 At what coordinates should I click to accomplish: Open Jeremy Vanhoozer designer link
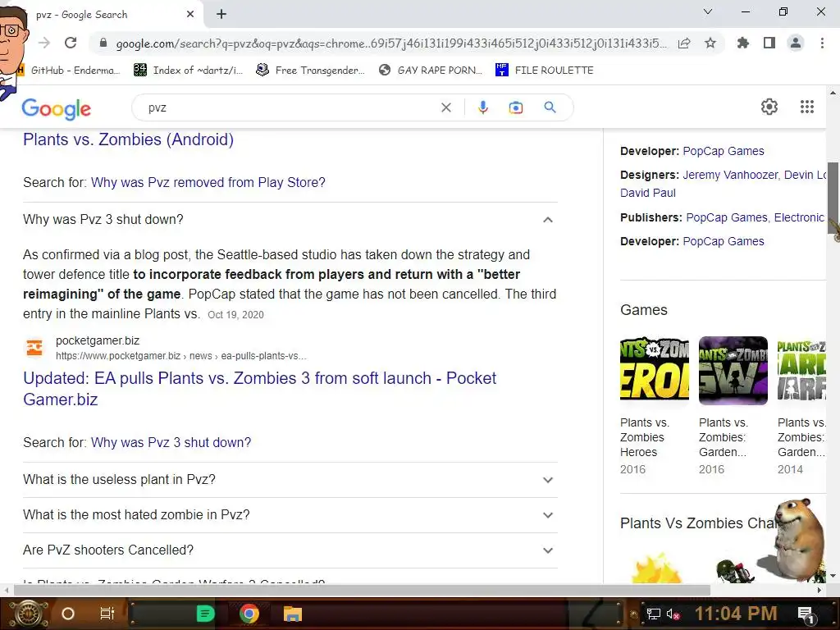pos(729,175)
